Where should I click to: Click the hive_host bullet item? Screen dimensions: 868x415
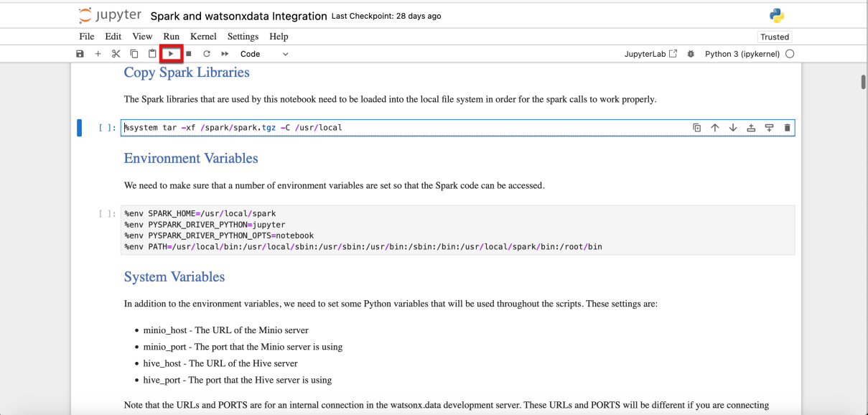click(220, 363)
